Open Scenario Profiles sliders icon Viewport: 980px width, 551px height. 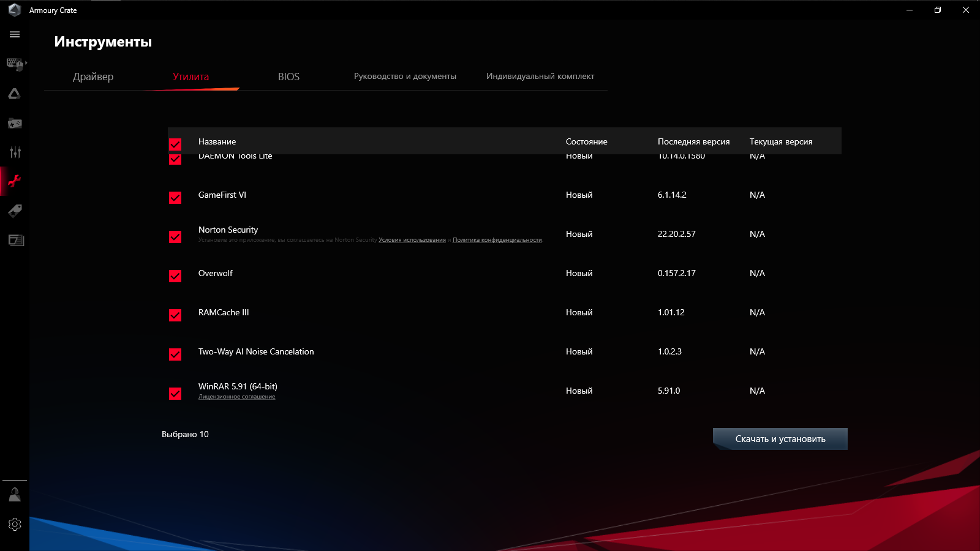click(x=15, y=152)
